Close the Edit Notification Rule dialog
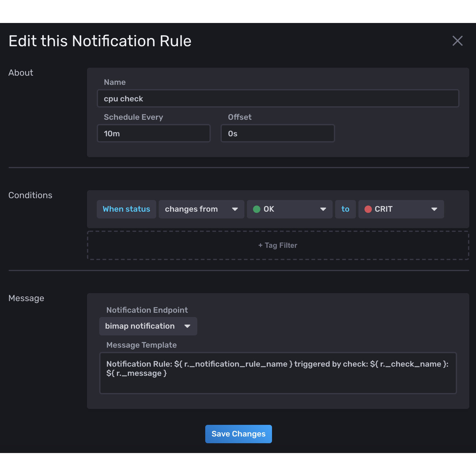Screen dimensions: 476x476 click(x=457, y=41)
